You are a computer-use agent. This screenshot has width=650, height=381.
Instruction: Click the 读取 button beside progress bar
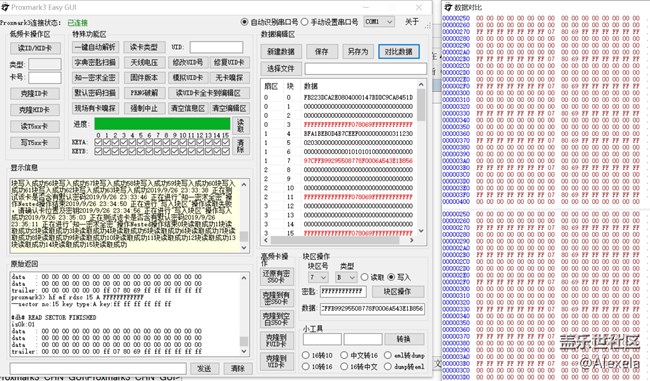click(x=240, y=125)
